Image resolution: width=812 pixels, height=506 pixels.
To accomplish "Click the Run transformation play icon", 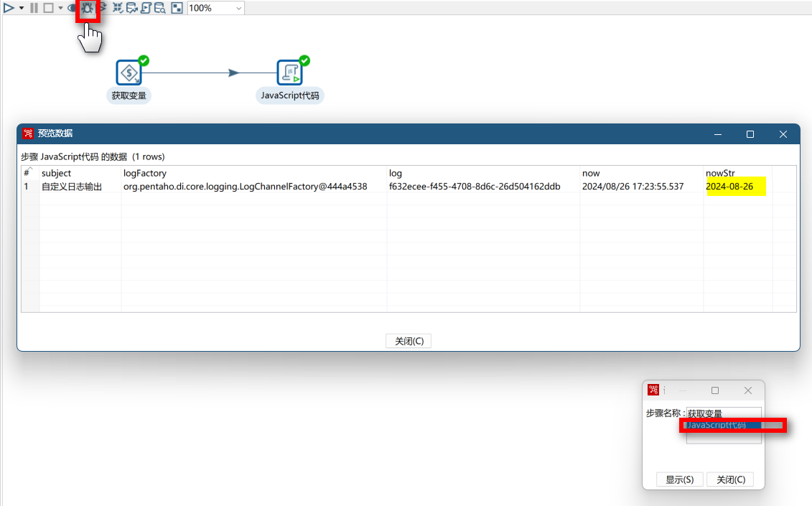I will point(9,8).
